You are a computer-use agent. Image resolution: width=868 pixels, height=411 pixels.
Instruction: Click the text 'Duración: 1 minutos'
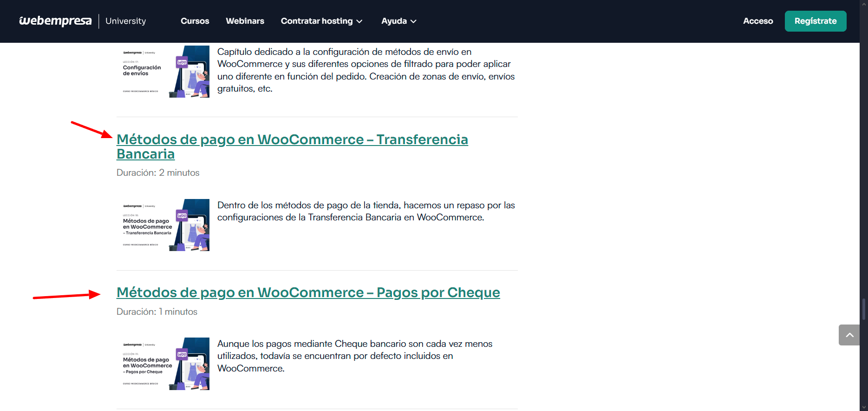(157, 312)
